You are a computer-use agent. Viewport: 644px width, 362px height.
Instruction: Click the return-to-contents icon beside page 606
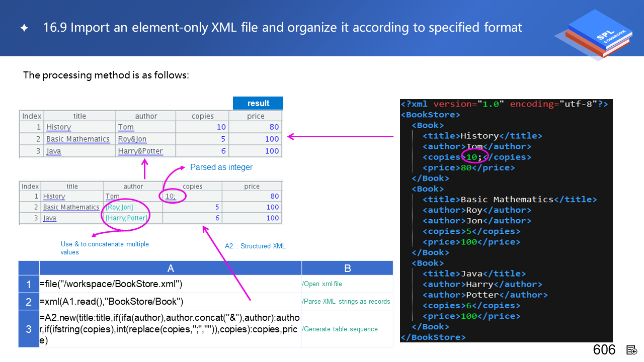pos(632,350)
